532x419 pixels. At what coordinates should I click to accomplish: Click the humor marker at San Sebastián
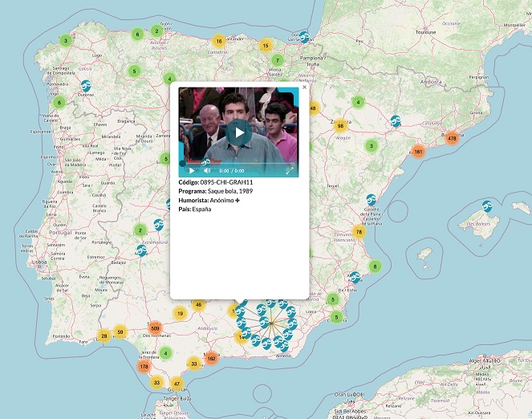coord(304,37)
